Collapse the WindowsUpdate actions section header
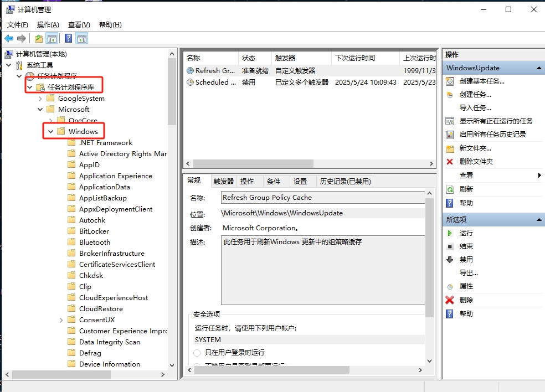545x392 pixels. [538, 68]
